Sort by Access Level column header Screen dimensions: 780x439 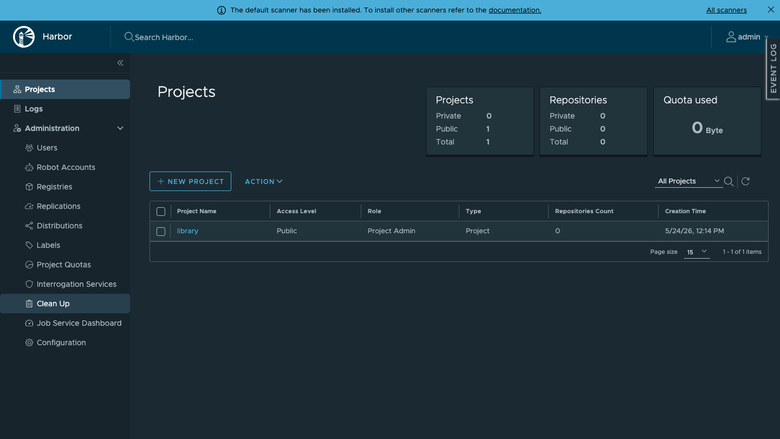pos(296,211)
